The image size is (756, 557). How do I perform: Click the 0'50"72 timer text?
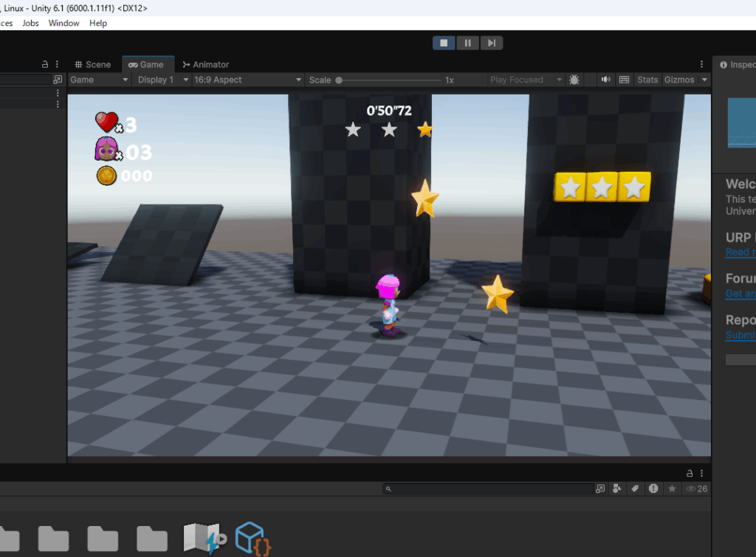tap(388, 111)
